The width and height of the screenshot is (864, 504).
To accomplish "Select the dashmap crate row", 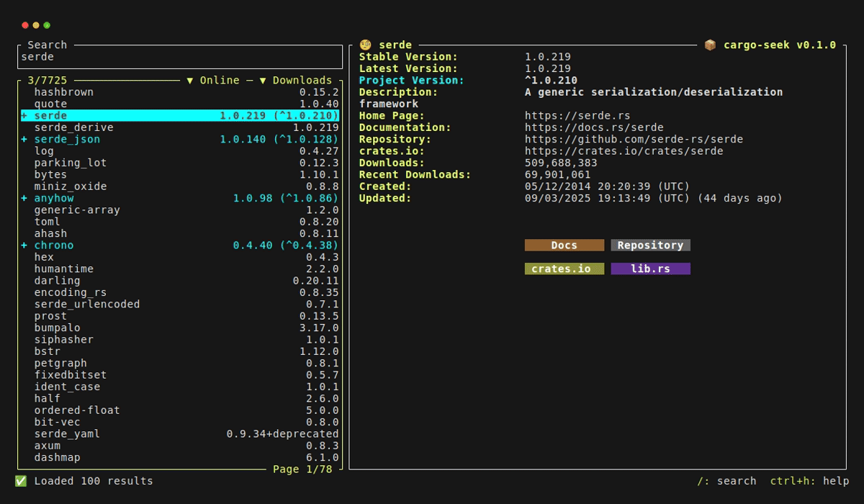I will tap(180, 457).
